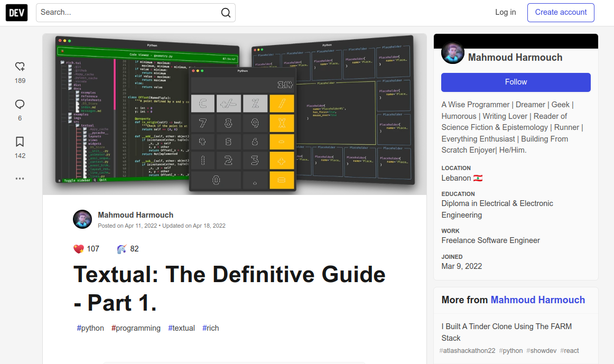Save the post with the bookmark icon
The image size is (614, 364).
20,142
